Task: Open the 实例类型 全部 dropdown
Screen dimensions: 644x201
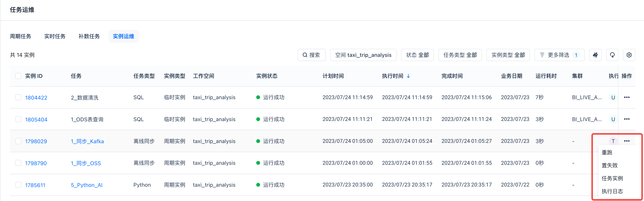Action: [x=508, y=55]
